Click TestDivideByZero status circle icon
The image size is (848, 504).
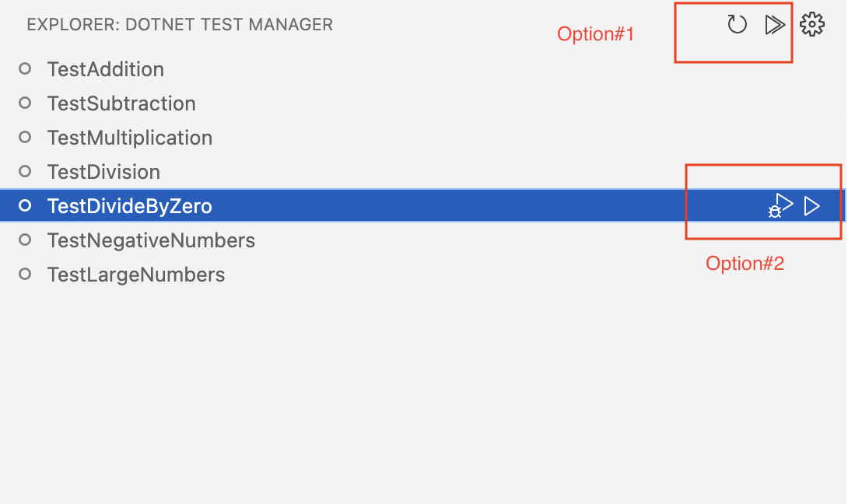click(x=25, y=205)
